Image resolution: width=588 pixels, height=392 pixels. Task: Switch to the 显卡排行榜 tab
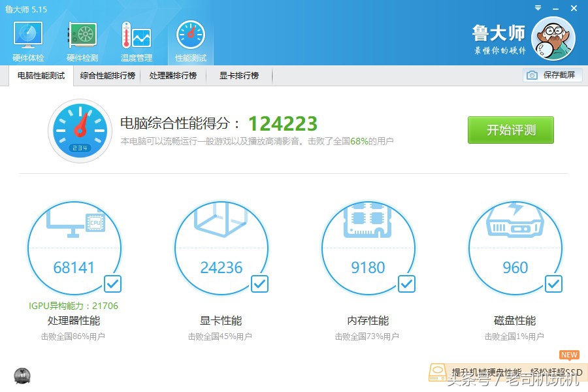click(238, 75)
